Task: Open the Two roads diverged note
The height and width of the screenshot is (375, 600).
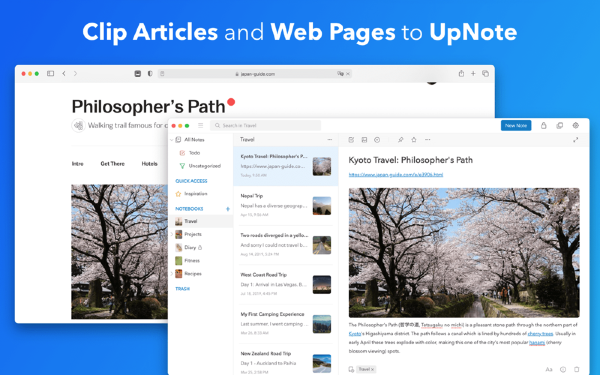Action: click(286, 245)
